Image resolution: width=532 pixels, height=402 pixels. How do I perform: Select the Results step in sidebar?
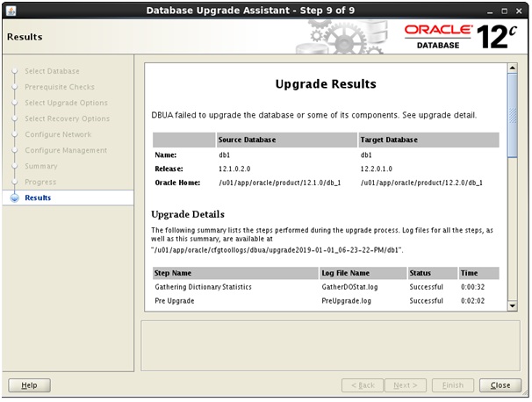point(38,198)
